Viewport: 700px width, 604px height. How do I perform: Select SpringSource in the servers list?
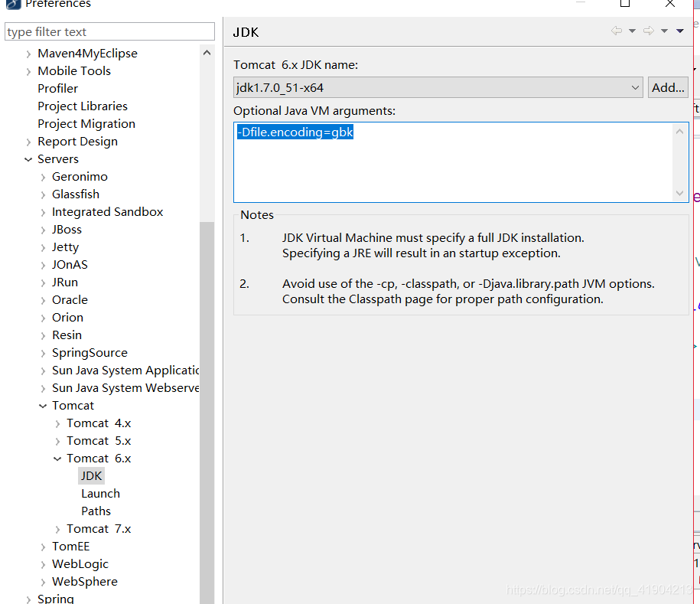(90, 353)
